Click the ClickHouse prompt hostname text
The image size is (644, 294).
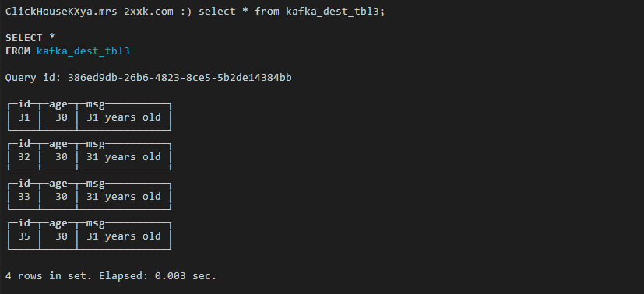tap(89, 12)
